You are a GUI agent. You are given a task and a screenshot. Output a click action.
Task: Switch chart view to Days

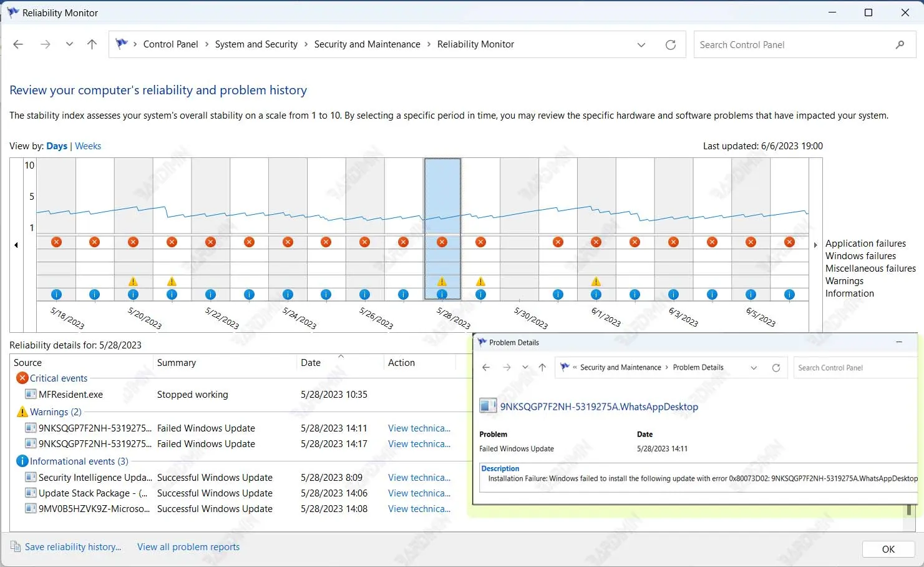(x=57, y=146)
